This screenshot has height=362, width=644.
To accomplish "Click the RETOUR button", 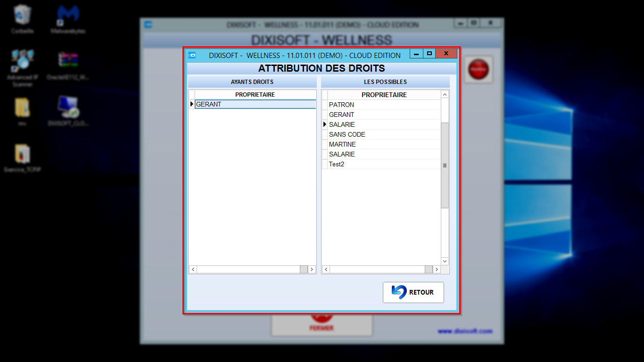I will (413, 292).
